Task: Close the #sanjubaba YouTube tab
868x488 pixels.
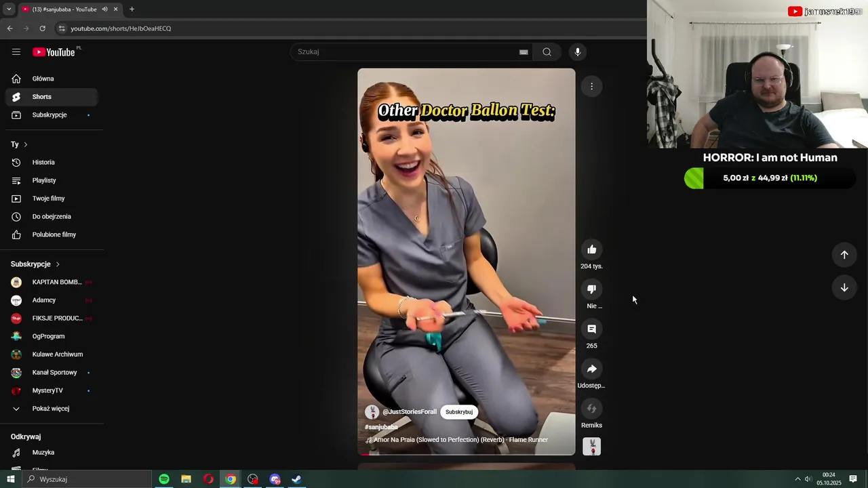Action: pyautogui.click(x=116, y=9)
